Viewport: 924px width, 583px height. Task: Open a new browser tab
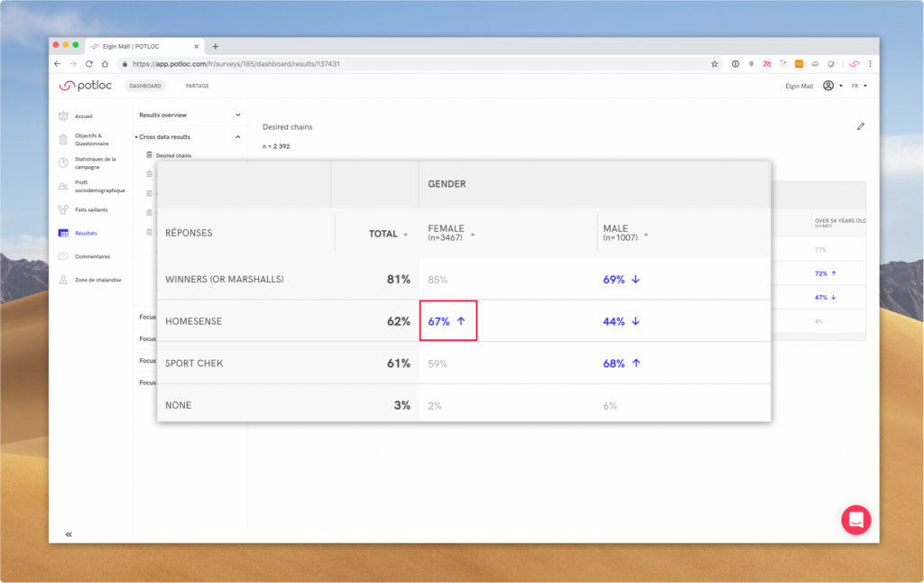[215, 46]
